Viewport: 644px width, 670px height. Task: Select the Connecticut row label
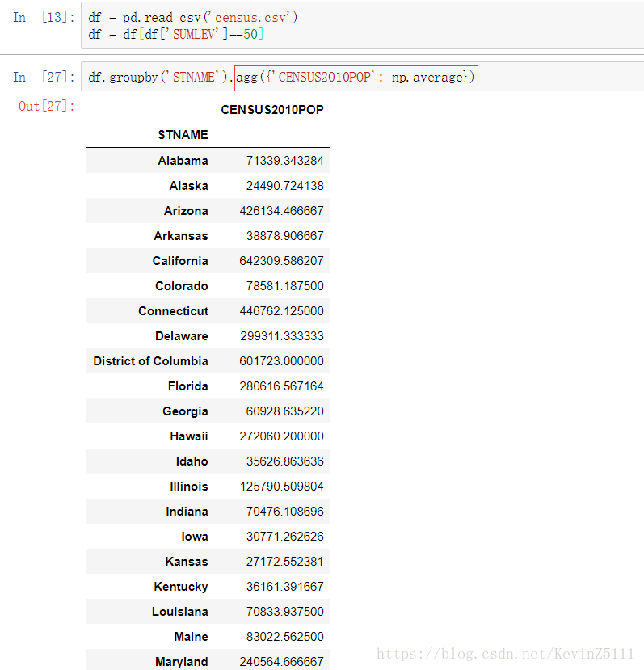[x=174, y=311]
